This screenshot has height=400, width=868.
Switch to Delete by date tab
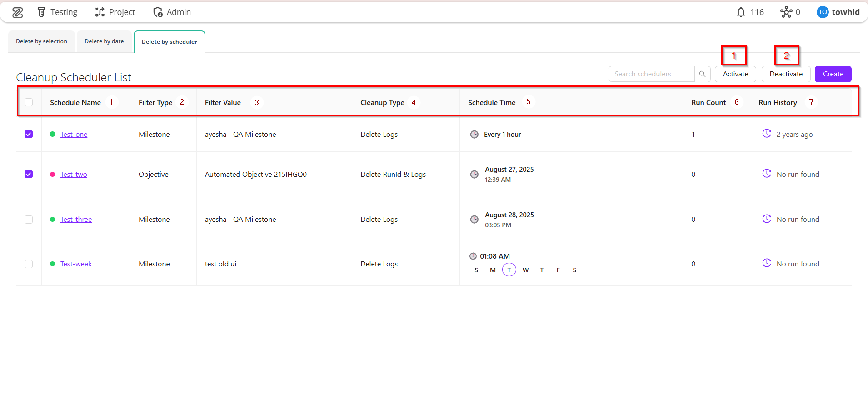pyautogui.click(x=104, y=41)
